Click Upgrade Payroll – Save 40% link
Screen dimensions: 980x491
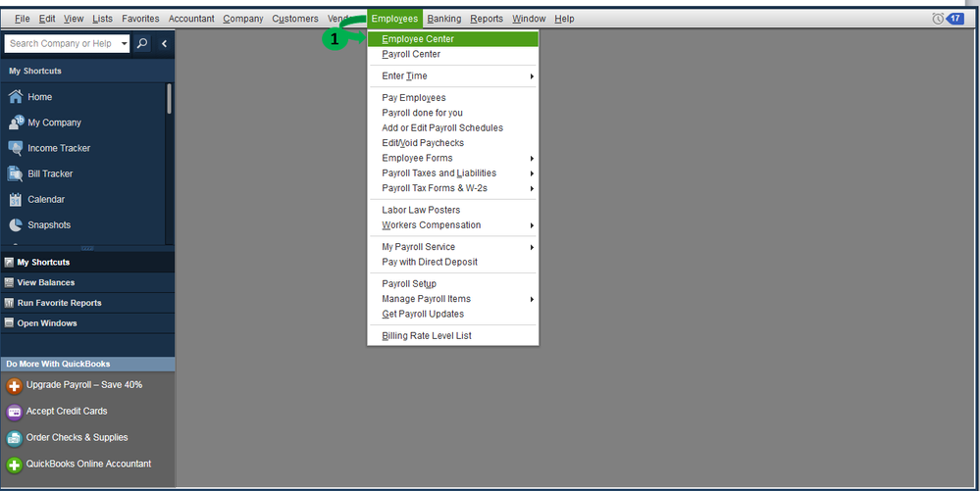83,385
